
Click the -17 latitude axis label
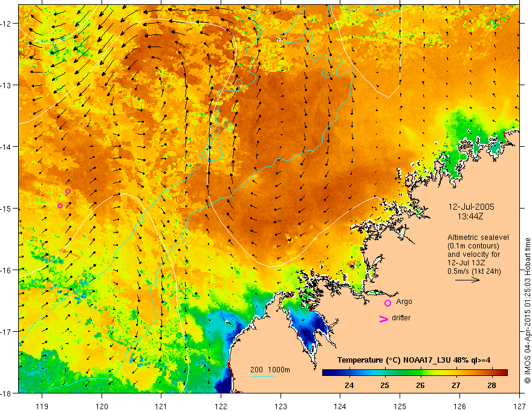[x=6, y=331]
